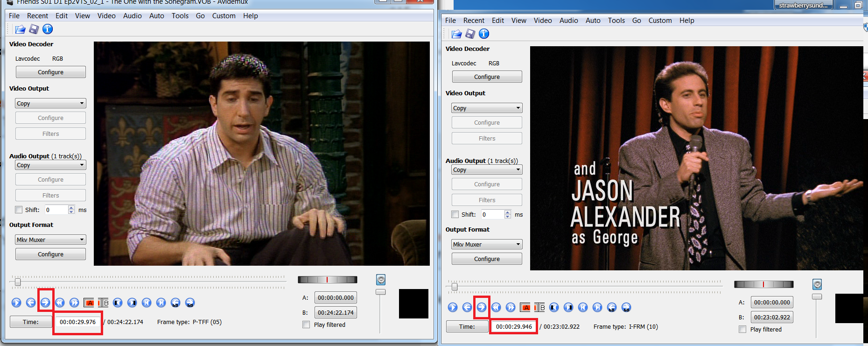This screenshot has height=346, width=868.
Task: Click marker B time 00:24:22.174 button
Action: click(x=336, y=312)
